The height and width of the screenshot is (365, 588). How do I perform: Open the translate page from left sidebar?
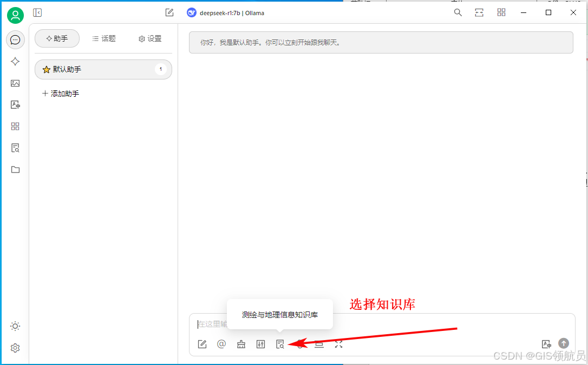pos(15,105)
